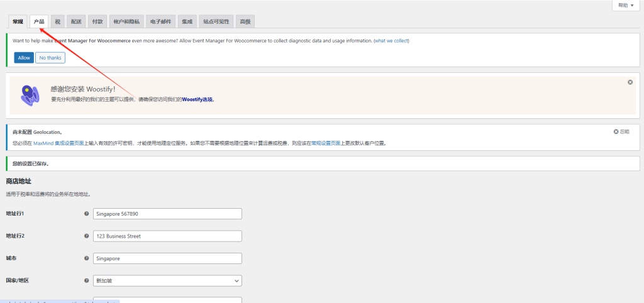Open the 配送 shipping tab

[x=76, y=21]
